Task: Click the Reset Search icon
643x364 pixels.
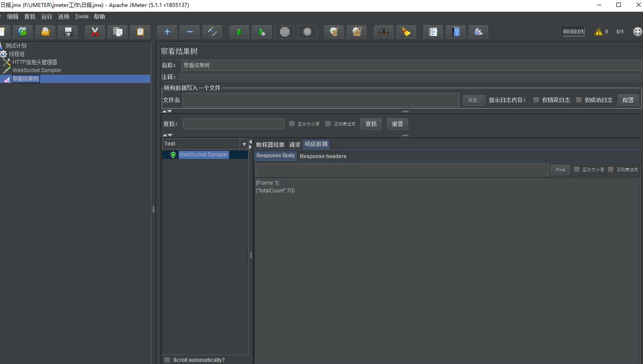Action: (x=406, y=32)
